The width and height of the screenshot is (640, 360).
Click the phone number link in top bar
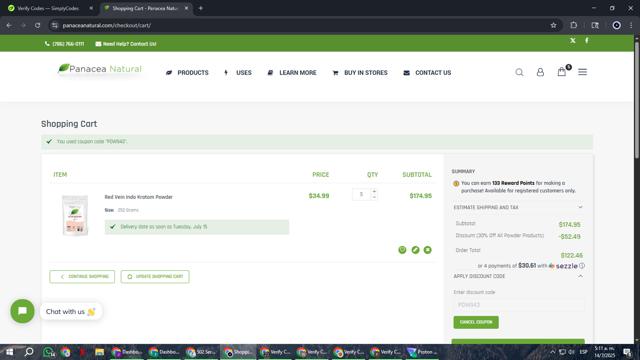64,44
